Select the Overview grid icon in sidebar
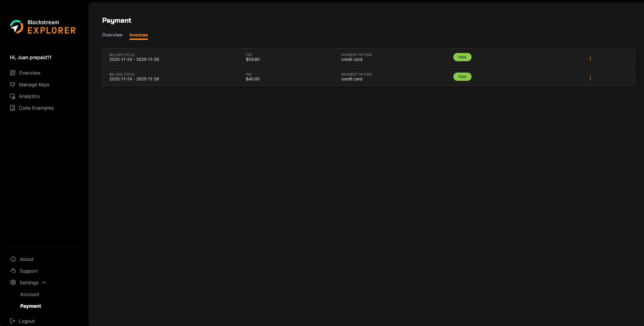The height and width of the screenshot is (326, 644). pyautogui.click(x=13, y=73)
